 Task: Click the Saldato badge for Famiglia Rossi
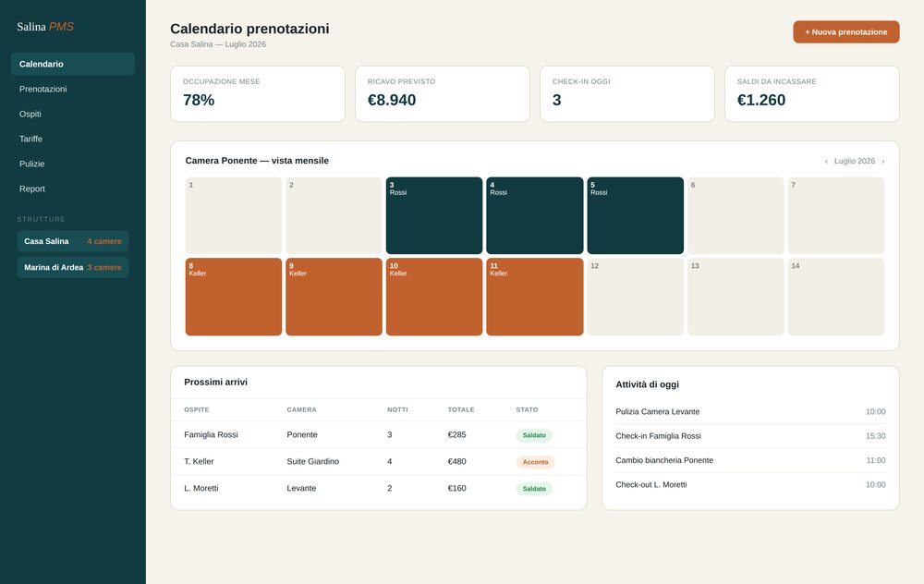[x=534, y=435]
